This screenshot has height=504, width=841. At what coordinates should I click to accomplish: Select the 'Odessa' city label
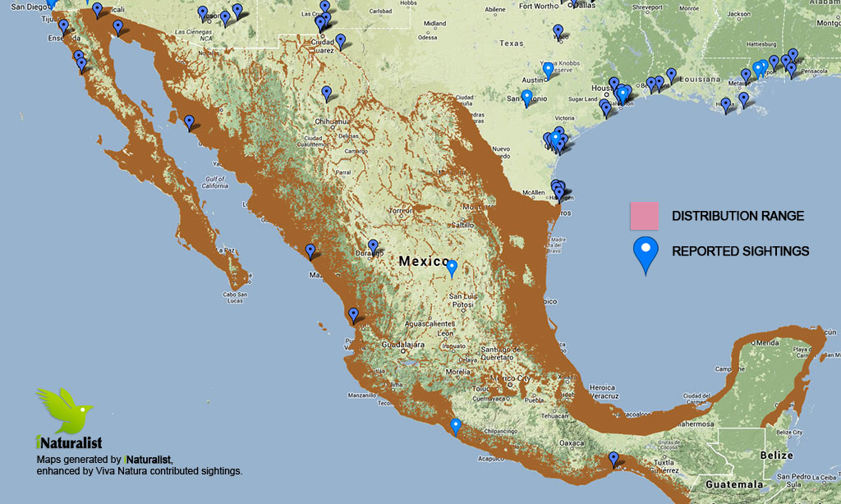click(427, 38)
